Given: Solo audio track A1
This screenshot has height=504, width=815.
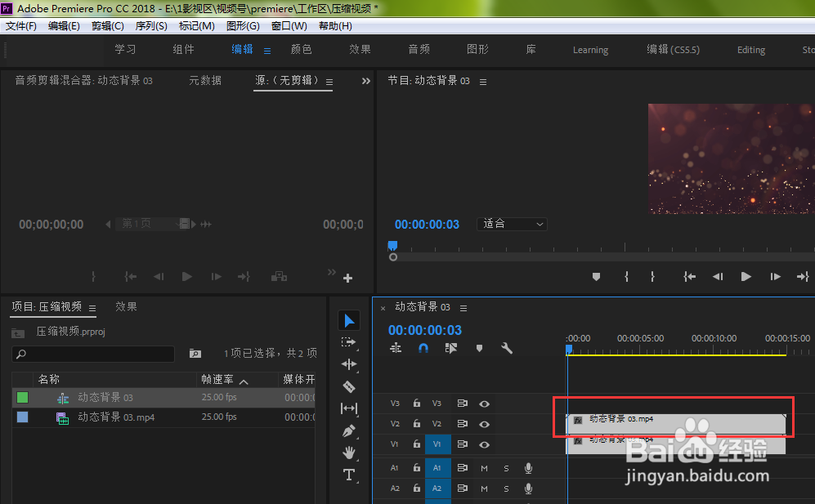Looking at the screenshot, I should [x=506, y=468].
